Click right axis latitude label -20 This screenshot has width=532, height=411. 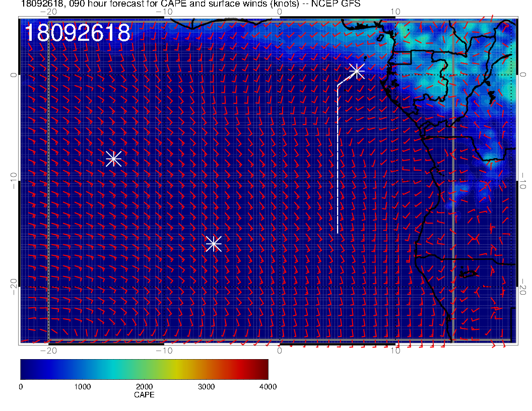point(523,287)
